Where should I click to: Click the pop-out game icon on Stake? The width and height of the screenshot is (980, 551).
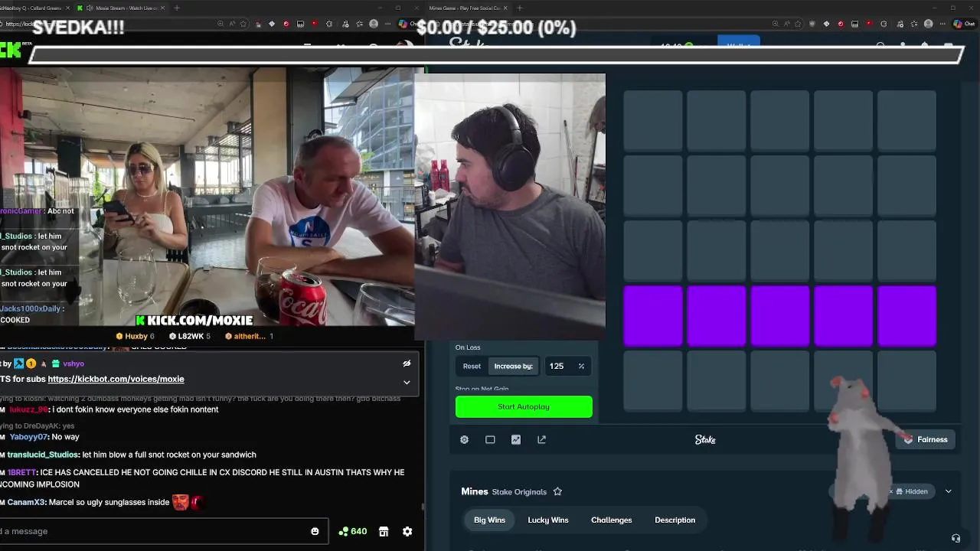pyautogui.click(x=542, y=439)
